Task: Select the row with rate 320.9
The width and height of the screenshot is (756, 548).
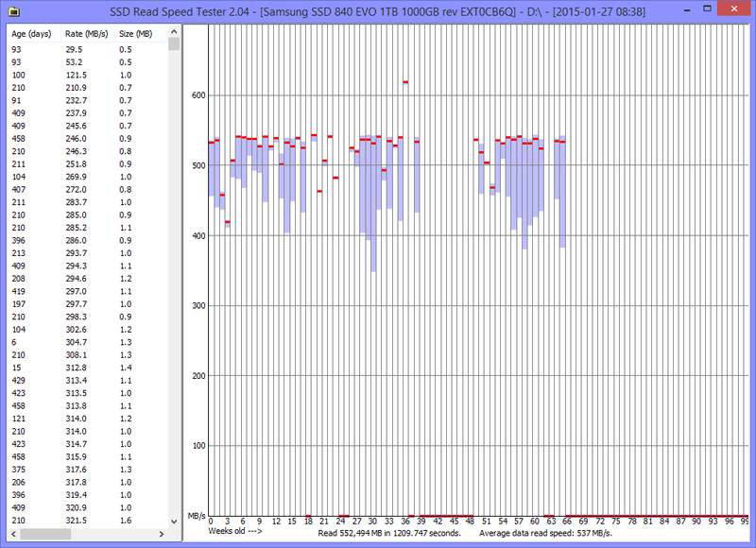Action: [88, 507]
